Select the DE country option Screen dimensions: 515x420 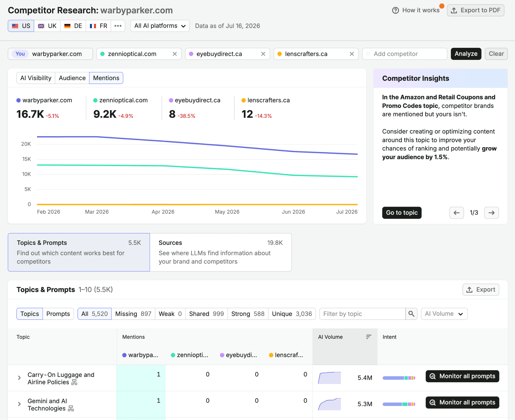[x=73, y=26]
